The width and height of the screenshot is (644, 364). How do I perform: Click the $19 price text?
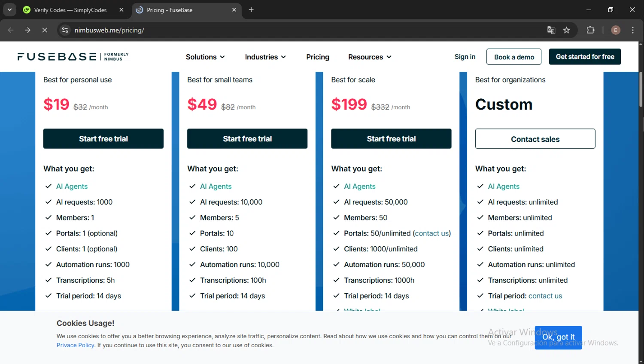56,104
